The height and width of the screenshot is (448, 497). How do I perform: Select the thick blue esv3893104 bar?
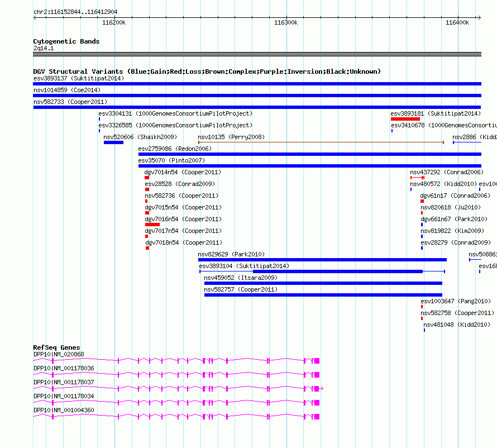338,271
